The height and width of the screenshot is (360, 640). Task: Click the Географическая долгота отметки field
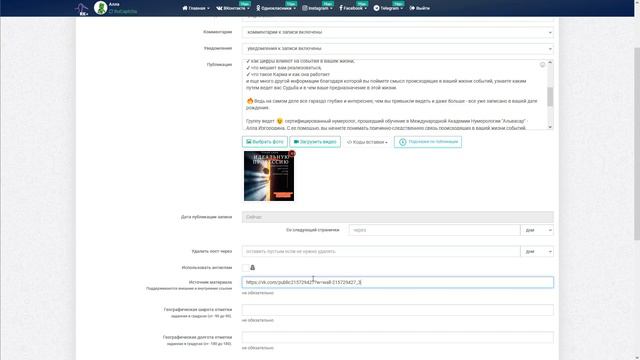398,337
